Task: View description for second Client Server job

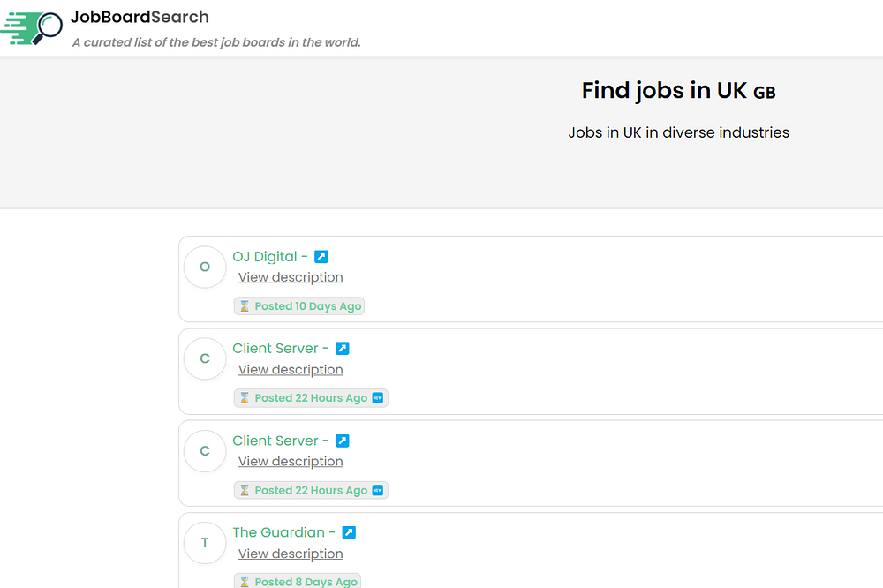Action: (291, 462)
